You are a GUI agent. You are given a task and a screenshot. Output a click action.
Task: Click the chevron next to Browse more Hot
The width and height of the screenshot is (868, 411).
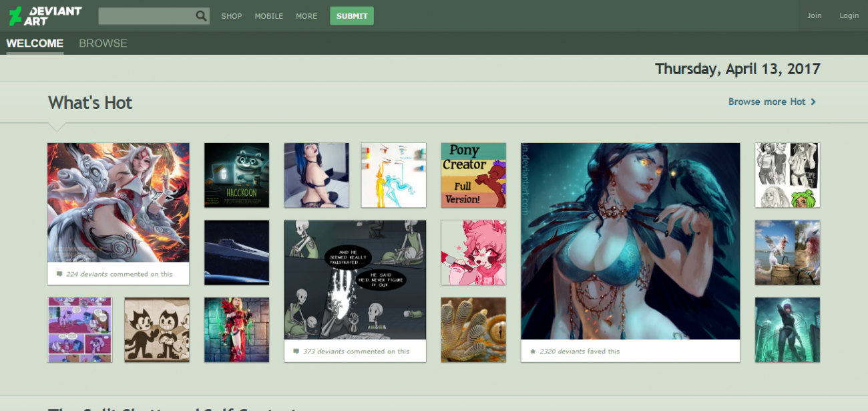coord(814,102)
